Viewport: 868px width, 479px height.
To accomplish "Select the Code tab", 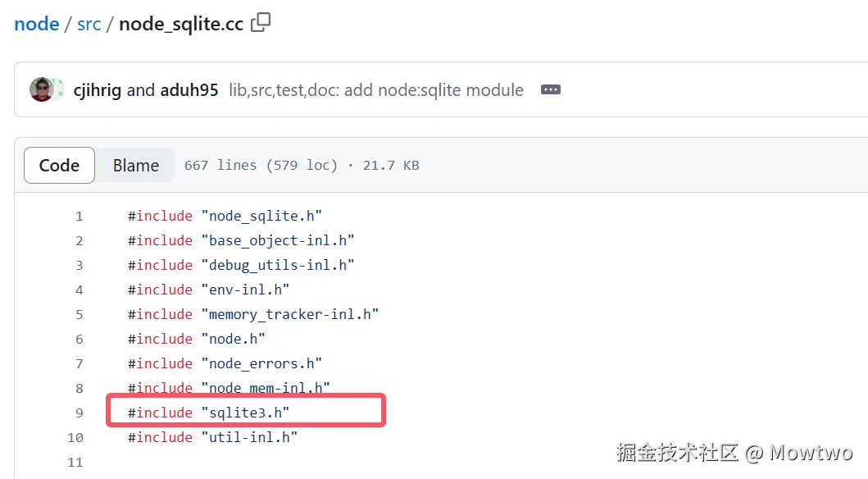I will click(58, 165).
